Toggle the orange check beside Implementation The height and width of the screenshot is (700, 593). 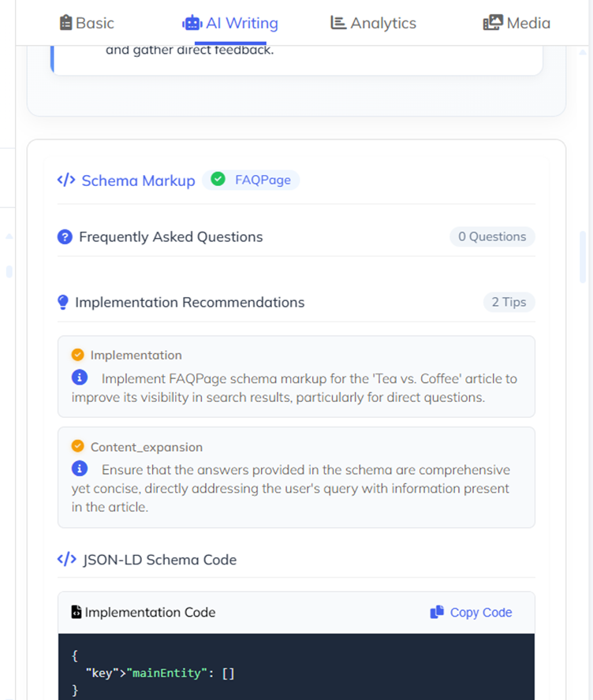[x=76, y=355]
